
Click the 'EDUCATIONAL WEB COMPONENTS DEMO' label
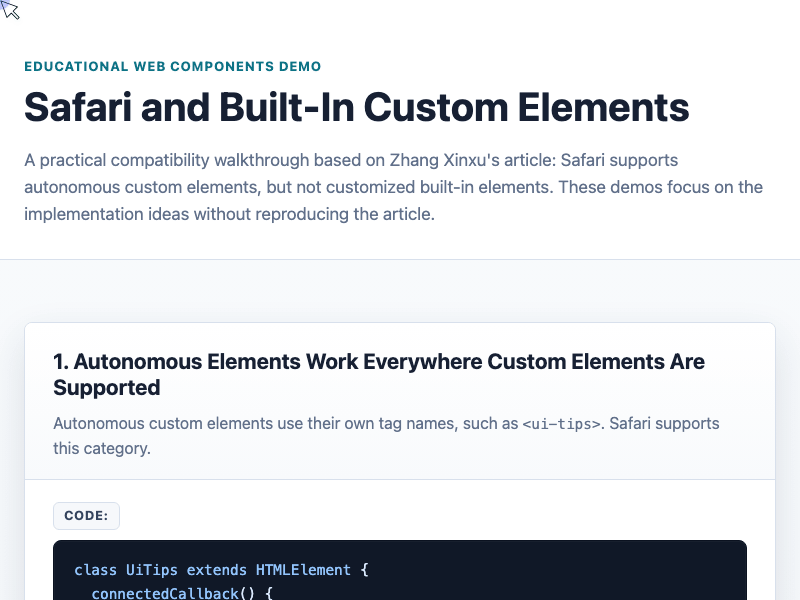tap(172, 66)
